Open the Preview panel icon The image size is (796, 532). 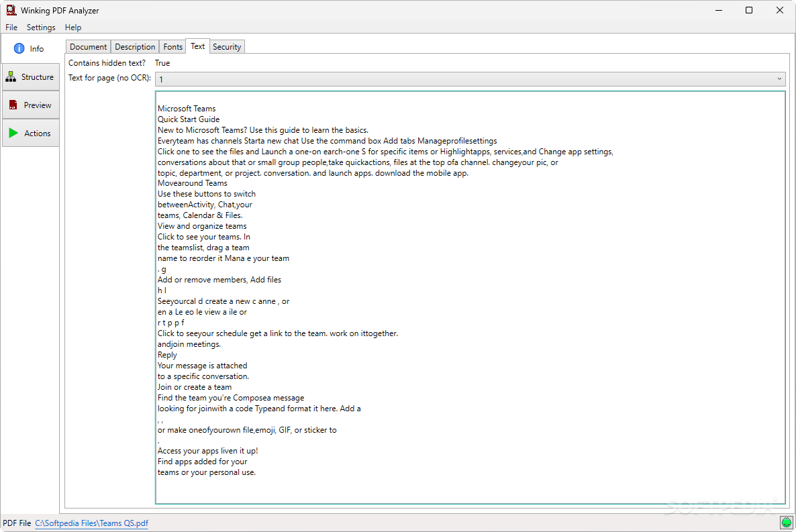coord(13,105)
